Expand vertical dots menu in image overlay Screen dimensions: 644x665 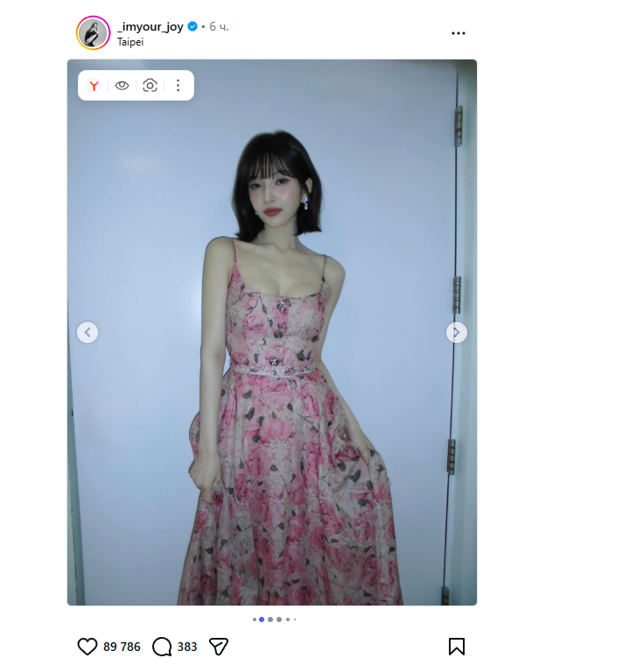[178, 86]
